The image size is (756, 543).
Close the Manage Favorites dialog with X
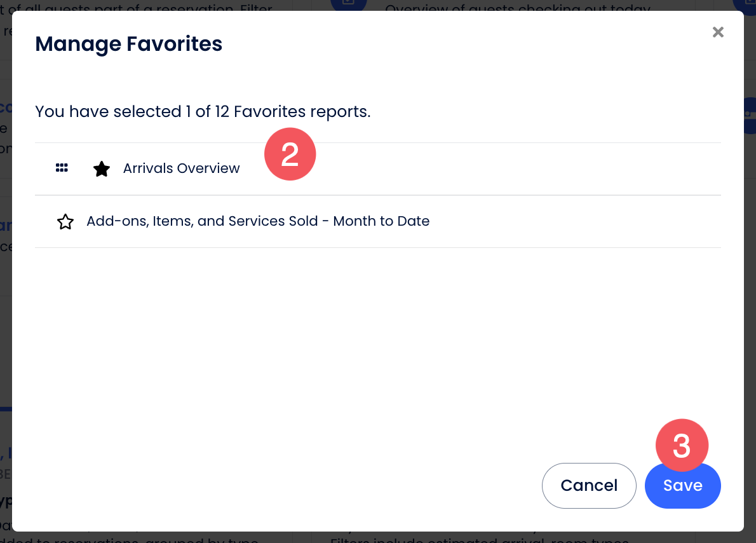click(718, 32)
